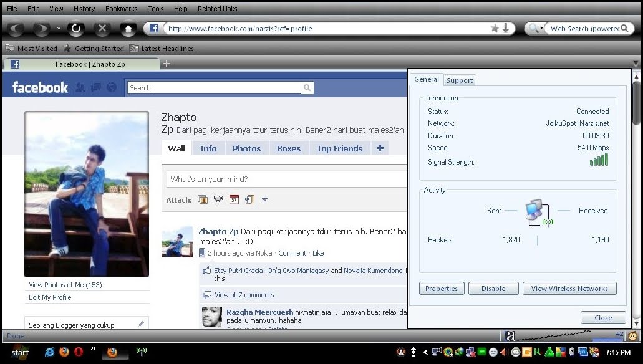Click the speaker volume tray icon
The height and width of the screenshot is (364, 643).
tap(504, 352)
